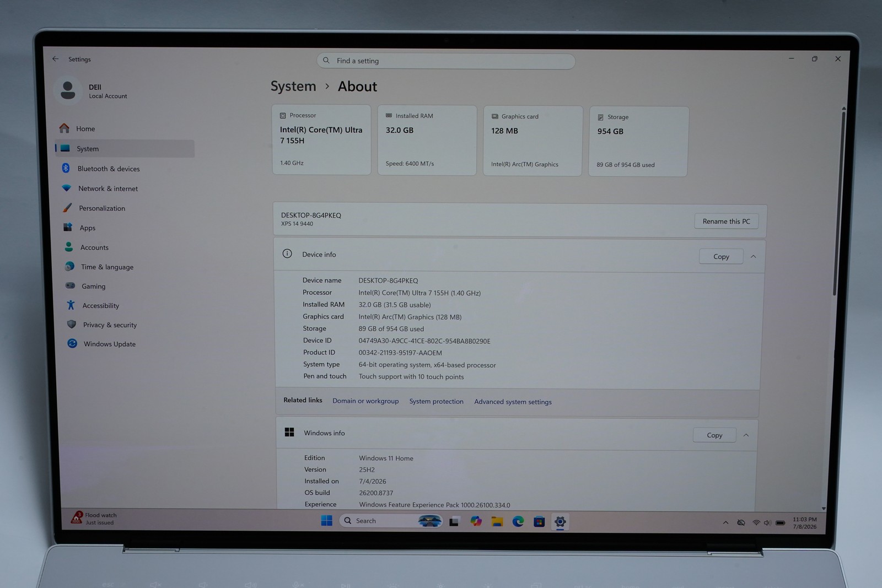Image resolution: width=882 pixels, height=588 pixels.
Task: Click the Gaming controller icon
Action: [x=70, y=286]
